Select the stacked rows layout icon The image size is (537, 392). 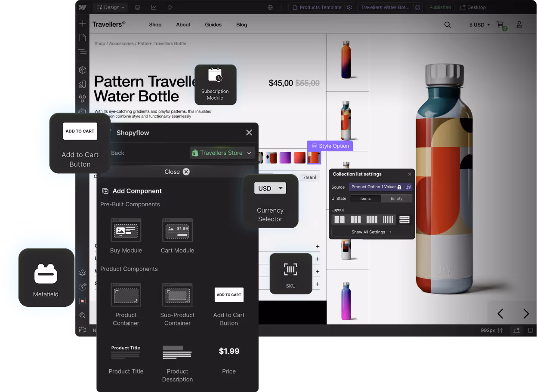tap(404, 220)
